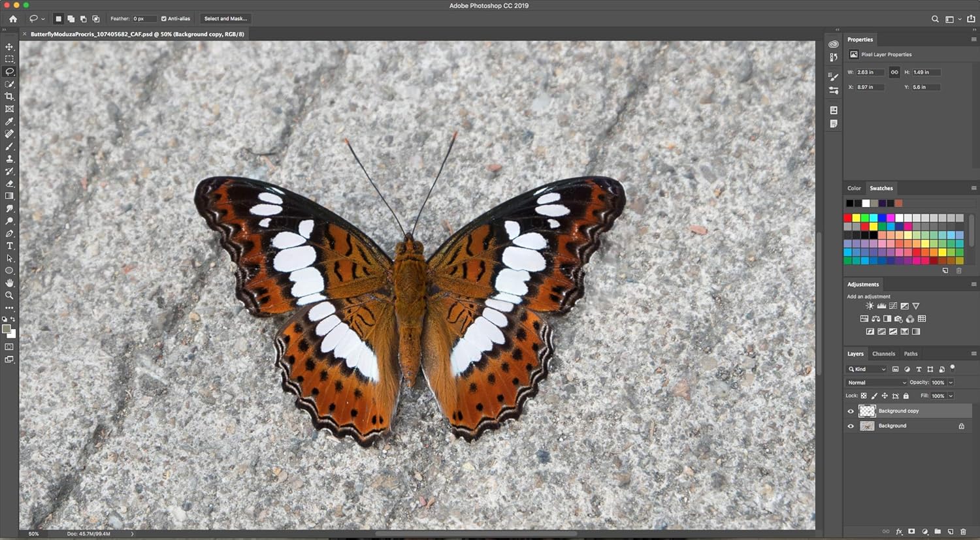
Task: Pick the red swatch in Swatches panel
Action: 848,218
